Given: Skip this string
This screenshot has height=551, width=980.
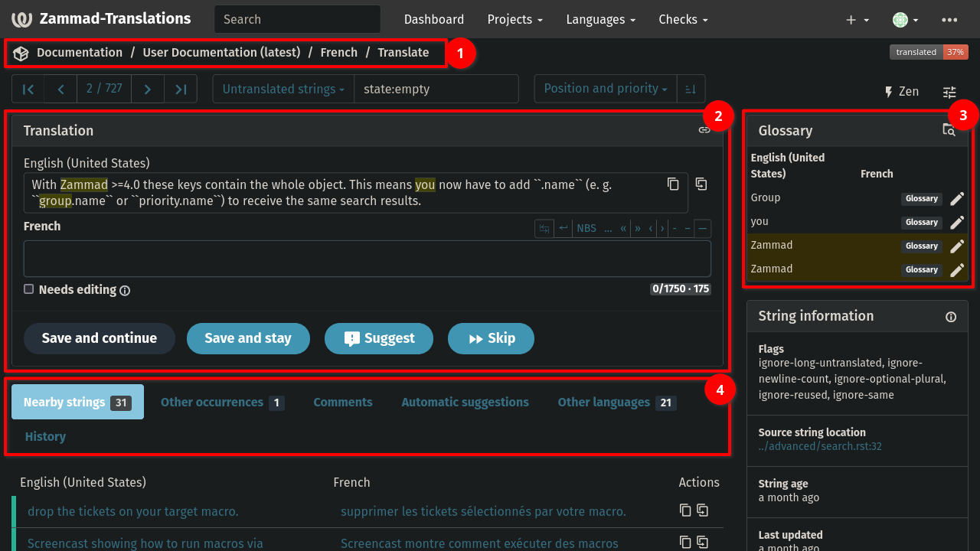Looking at the screenshot, I should [491, 338].
